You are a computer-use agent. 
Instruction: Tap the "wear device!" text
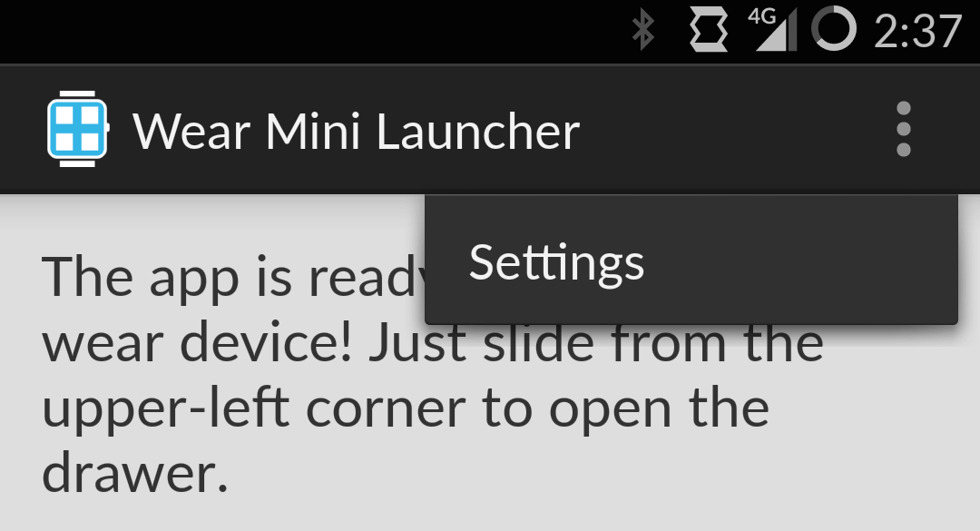tap(197, 343)
